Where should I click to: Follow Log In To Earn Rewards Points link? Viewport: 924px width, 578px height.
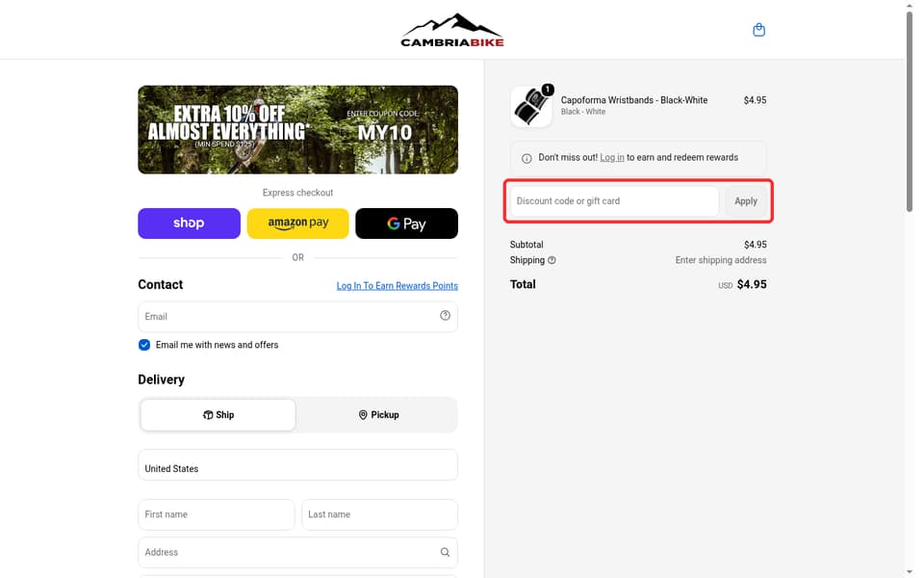[x=398, y=285]
